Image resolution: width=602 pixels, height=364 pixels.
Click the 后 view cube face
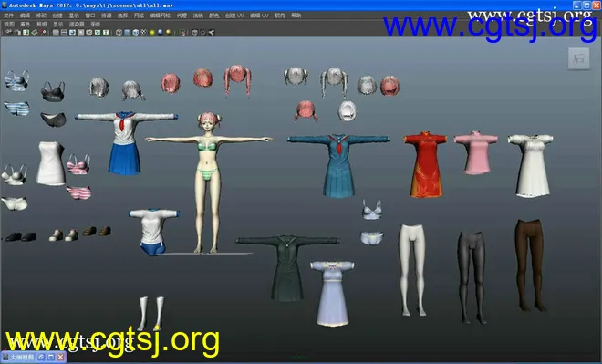[x=579, y=58]
